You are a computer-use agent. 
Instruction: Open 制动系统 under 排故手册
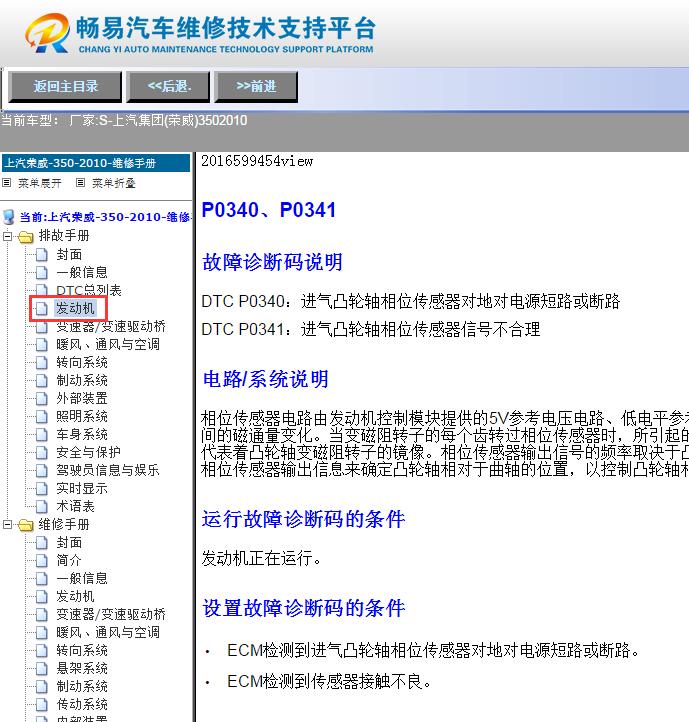coord(82,380)
